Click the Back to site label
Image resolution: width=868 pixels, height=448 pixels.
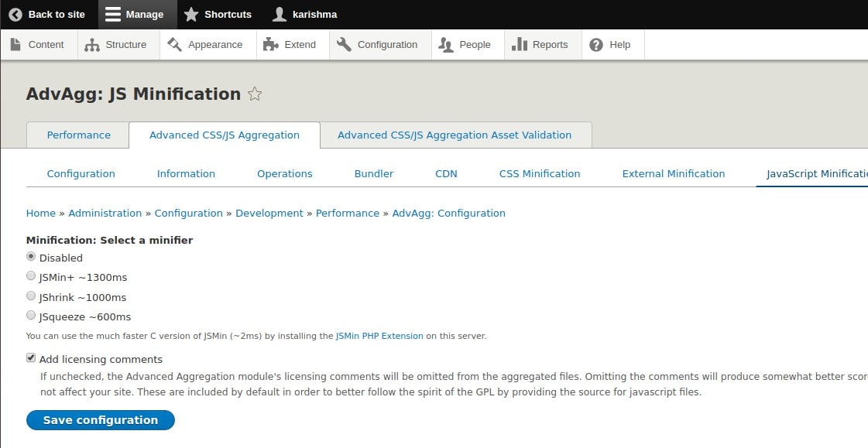pos(57,15)
